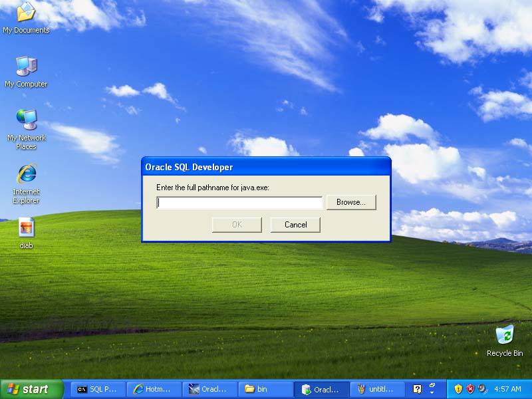Select the diab file icon on desktop
The height and width of the screenshot is (399, 532).
pos(26,233)
